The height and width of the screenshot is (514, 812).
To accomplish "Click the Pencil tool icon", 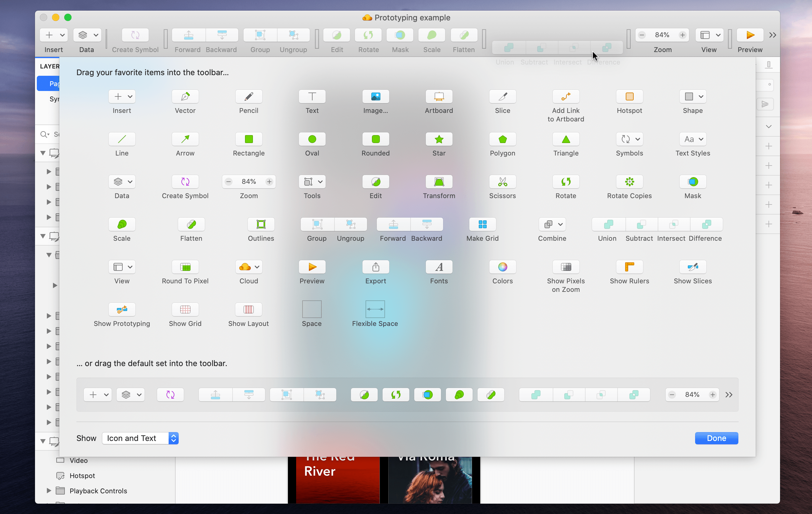I will (249, 97).
